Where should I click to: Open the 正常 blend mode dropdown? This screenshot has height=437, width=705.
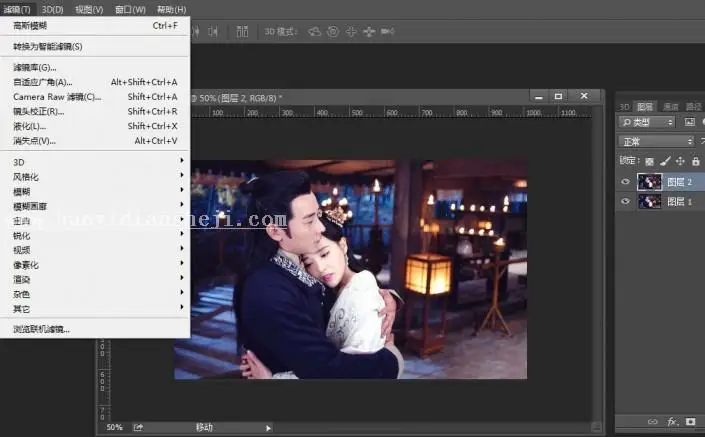point(657,141)
